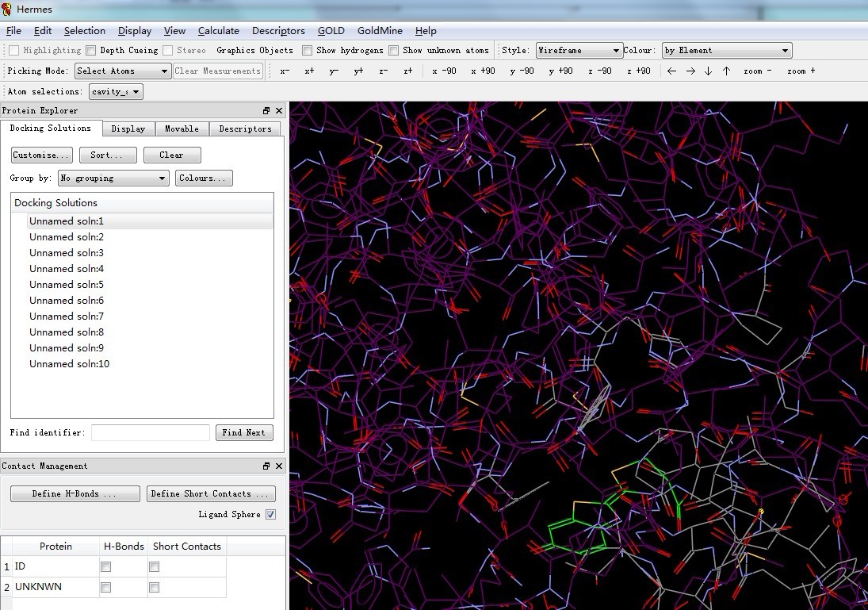Uncheck the Ligand Sphere checkbox

click(271, 515)
